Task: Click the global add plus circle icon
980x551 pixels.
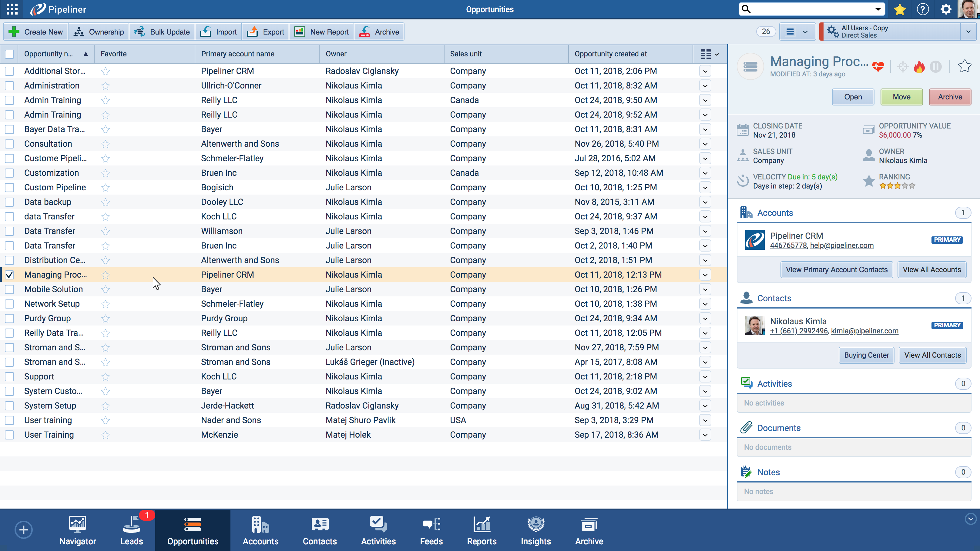Action: [x=24, y=530]
